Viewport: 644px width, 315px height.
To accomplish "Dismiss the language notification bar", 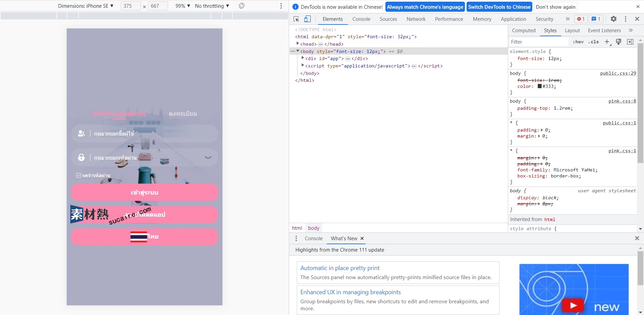I will 638,7.
